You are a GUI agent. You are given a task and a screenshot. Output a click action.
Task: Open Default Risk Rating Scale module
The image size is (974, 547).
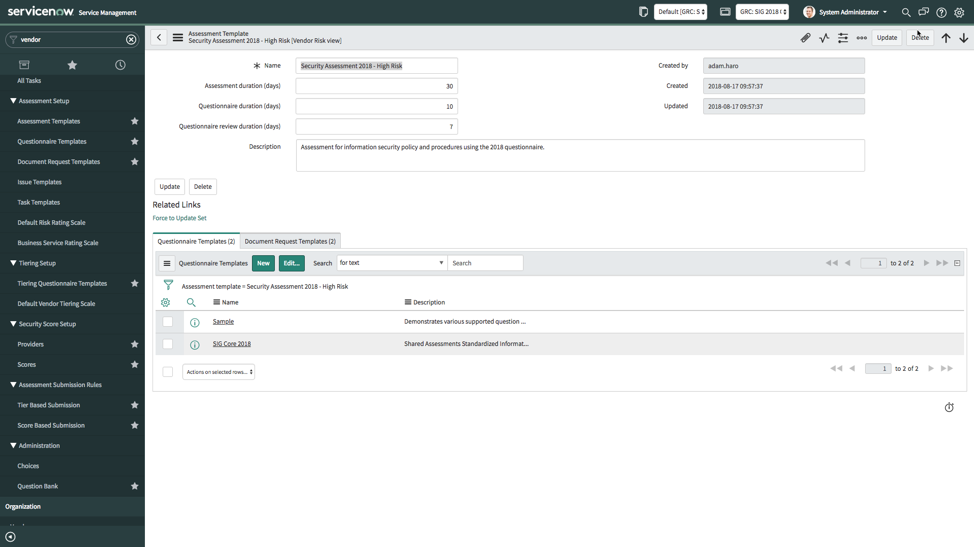coord(52,222)
